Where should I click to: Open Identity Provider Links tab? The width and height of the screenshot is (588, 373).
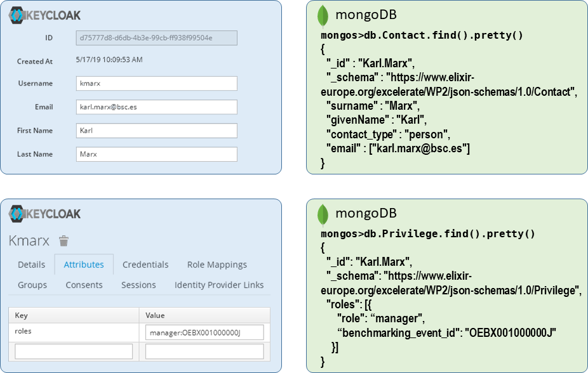pos(219,285)
